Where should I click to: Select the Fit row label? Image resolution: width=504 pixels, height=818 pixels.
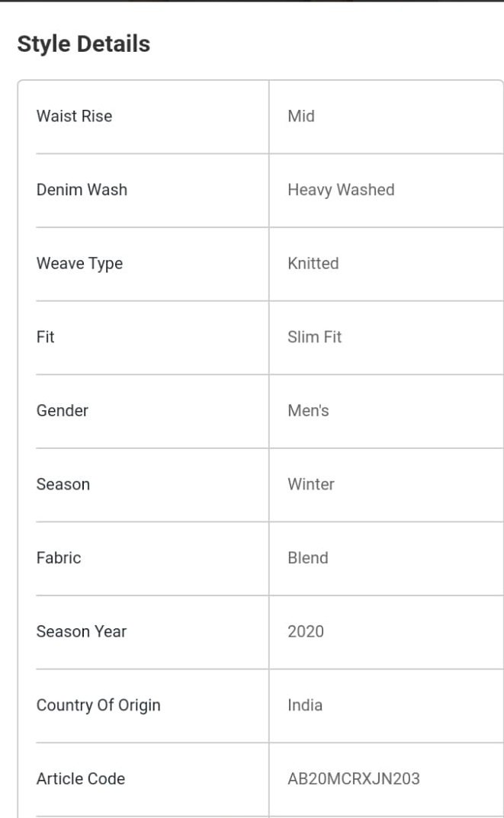tap(46, 336)
